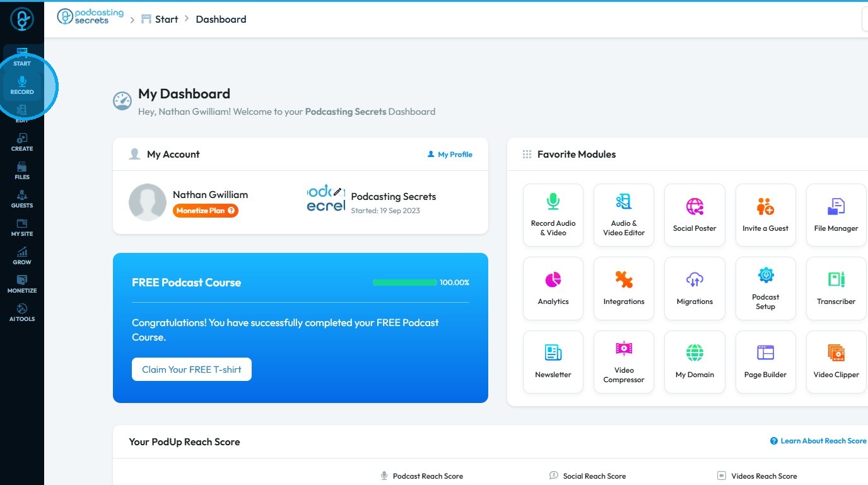This screenshot has height=485, width=868.
Task: Click the Social Reach Score label
Action: coord(594,476)
